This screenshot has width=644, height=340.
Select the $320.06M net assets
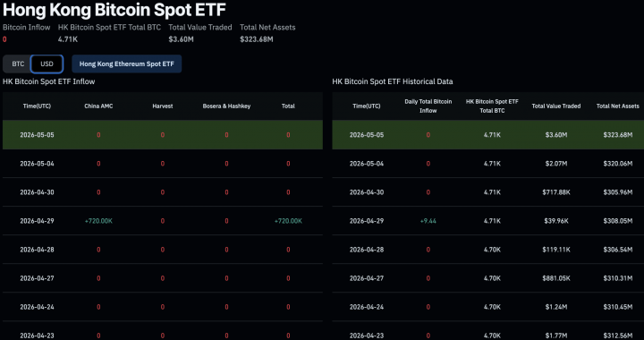tap(618, 164)
